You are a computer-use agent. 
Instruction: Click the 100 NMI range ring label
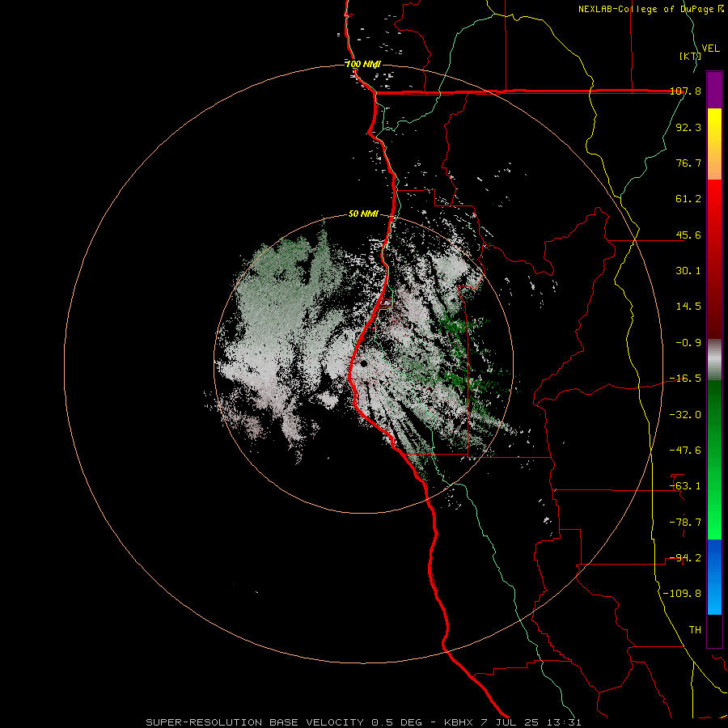coord(363,64)
